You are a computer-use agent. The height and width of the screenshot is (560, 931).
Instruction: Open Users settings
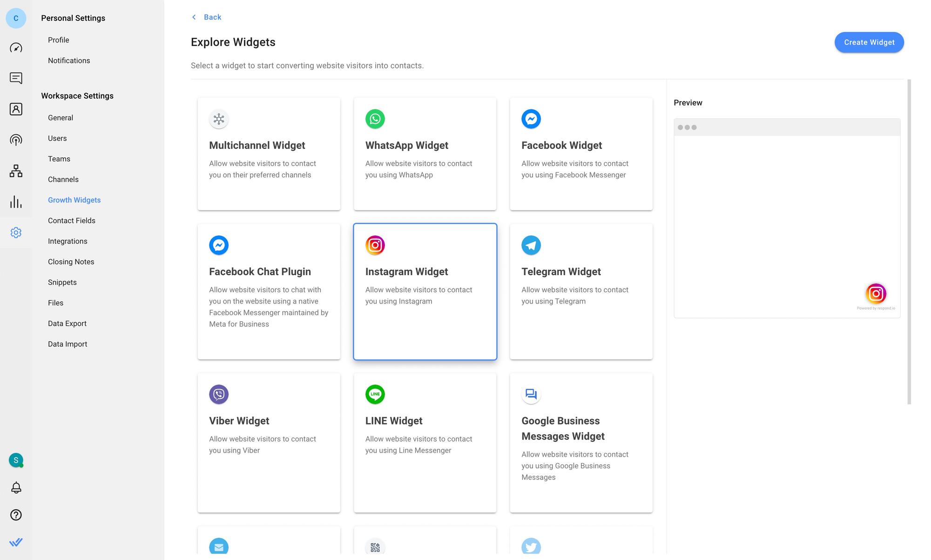(x=57, y=138)
